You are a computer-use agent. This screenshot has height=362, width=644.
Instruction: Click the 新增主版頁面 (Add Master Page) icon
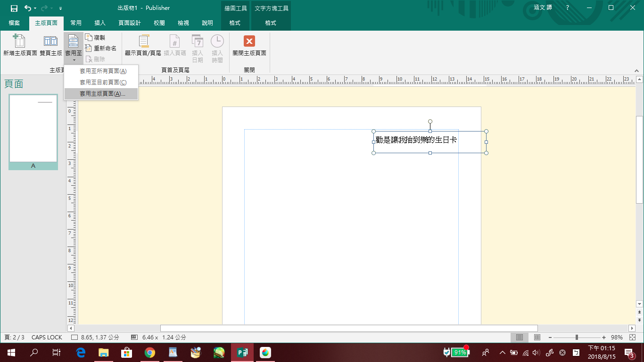[x=20, y=42]
